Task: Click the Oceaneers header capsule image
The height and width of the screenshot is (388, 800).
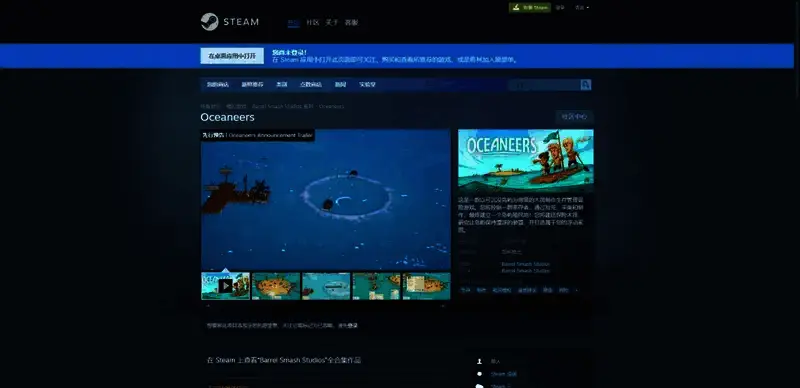Action: point(526,161)
